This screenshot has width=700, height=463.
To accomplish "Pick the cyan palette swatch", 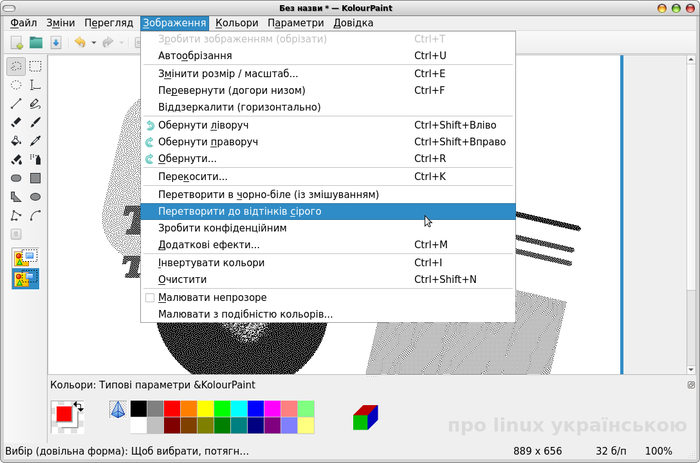I will coord(239,409).
